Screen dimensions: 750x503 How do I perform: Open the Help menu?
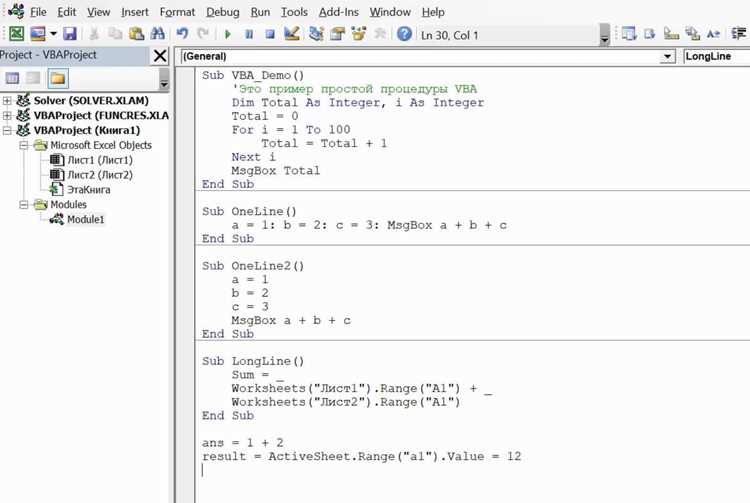(433, 12)
